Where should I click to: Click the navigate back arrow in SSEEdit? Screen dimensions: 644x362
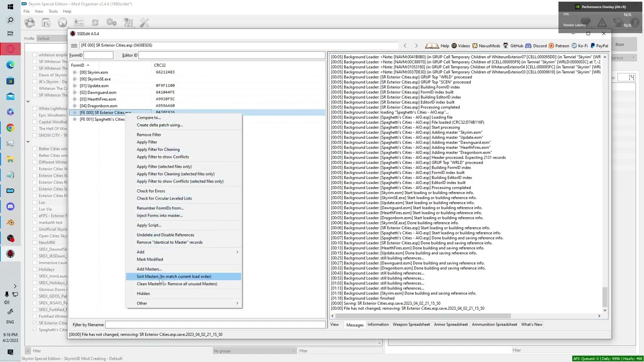pyautogui.click(x=405, y=46)
